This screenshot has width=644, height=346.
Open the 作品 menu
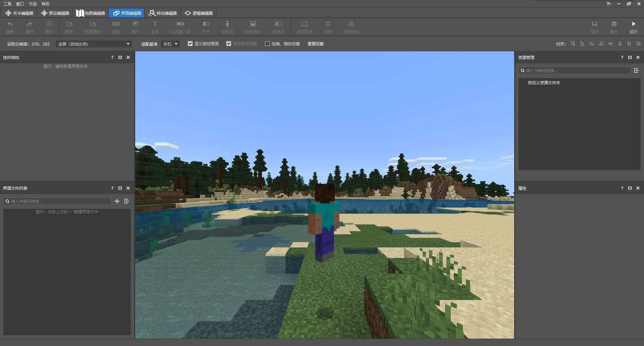pos(33,4)
